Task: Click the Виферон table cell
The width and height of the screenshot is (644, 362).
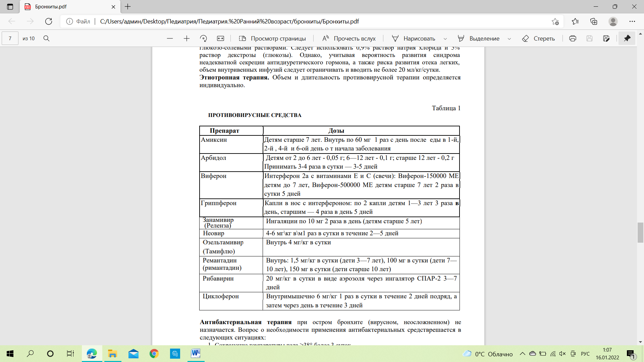Action: 231,185
